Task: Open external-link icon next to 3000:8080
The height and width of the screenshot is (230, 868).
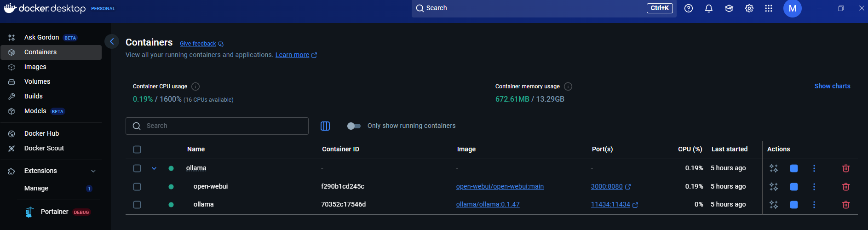Action: tap(628, 187)
